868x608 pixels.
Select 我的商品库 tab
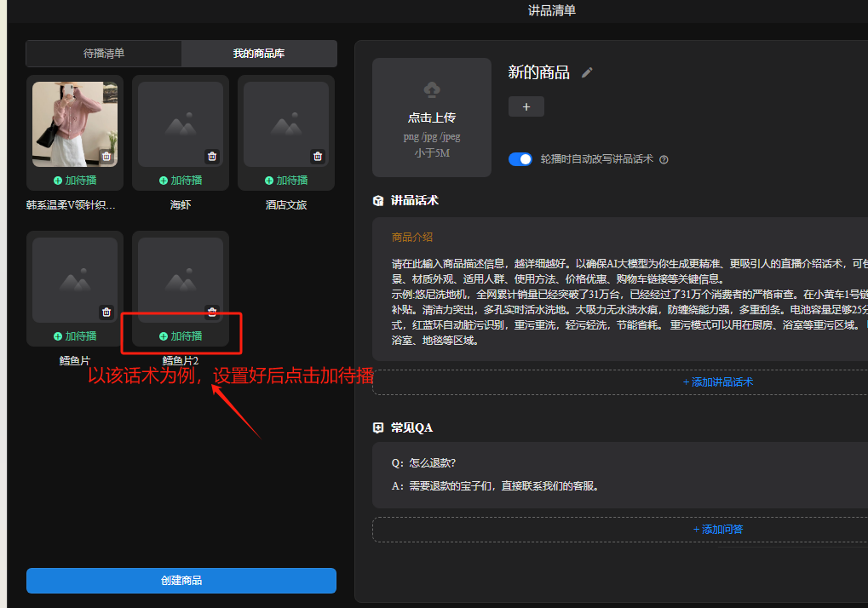[x=259, y=53]
